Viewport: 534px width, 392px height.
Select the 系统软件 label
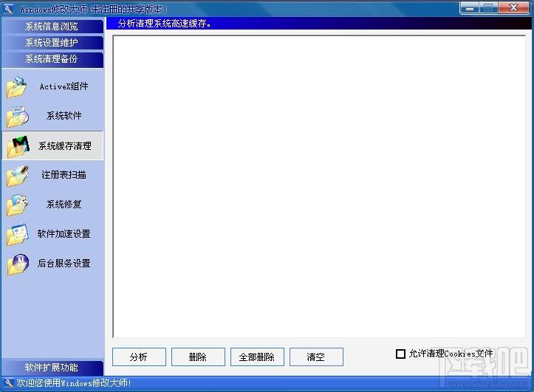64,116
